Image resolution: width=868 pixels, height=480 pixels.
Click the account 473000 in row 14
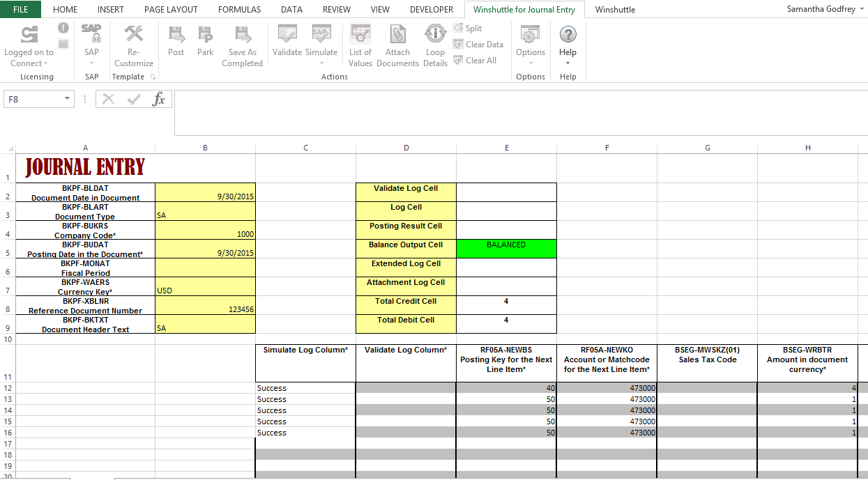click(x=607, y=410)
